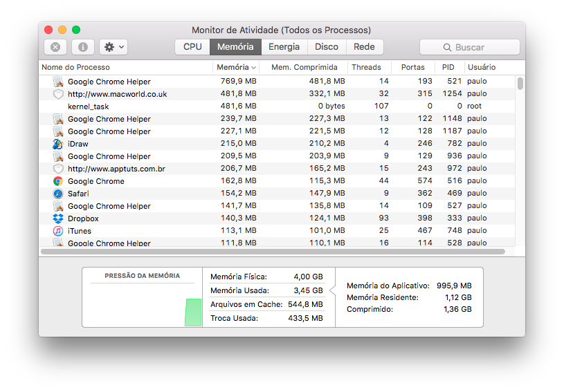Open the process info (i) toolbar icon
This screenshot has width=564, height=392.
83,47
